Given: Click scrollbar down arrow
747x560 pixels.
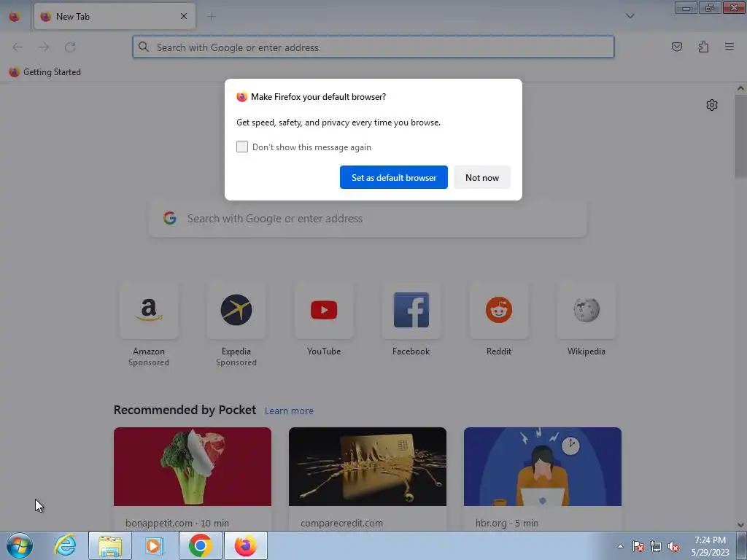Looking at the screenshot, I should pyautogui.click(x=740, y=525).
